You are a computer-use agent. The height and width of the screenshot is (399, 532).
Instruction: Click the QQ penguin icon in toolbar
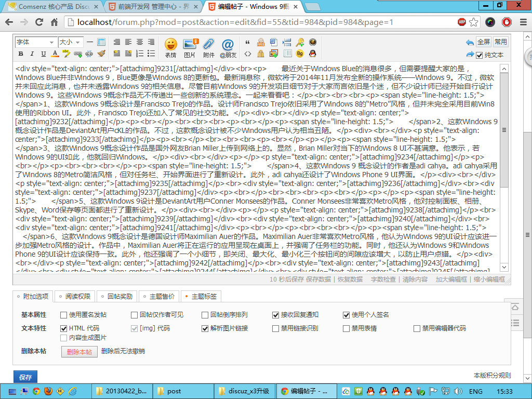coord(312,54)
